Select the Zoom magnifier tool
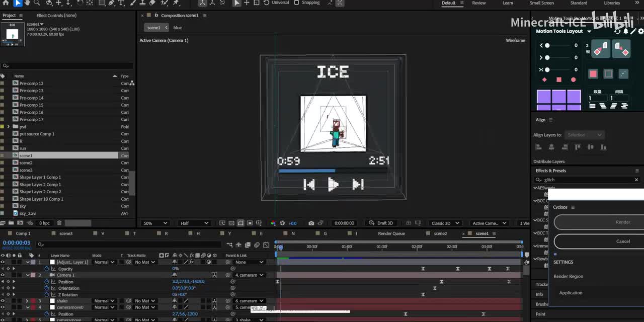 37,3
